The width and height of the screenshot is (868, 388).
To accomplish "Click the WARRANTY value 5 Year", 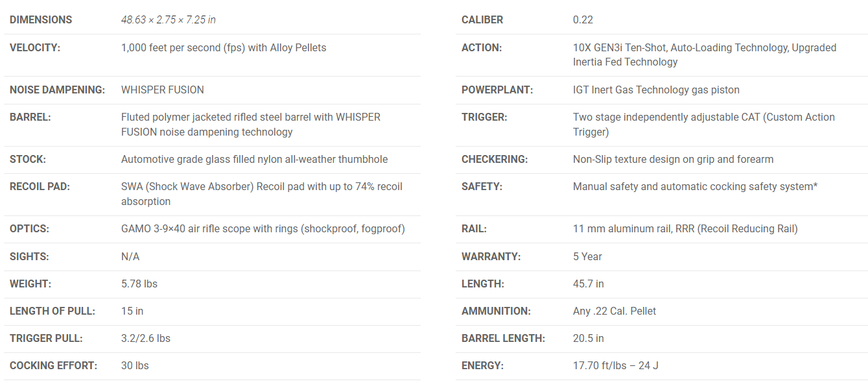I will [587, 257].
